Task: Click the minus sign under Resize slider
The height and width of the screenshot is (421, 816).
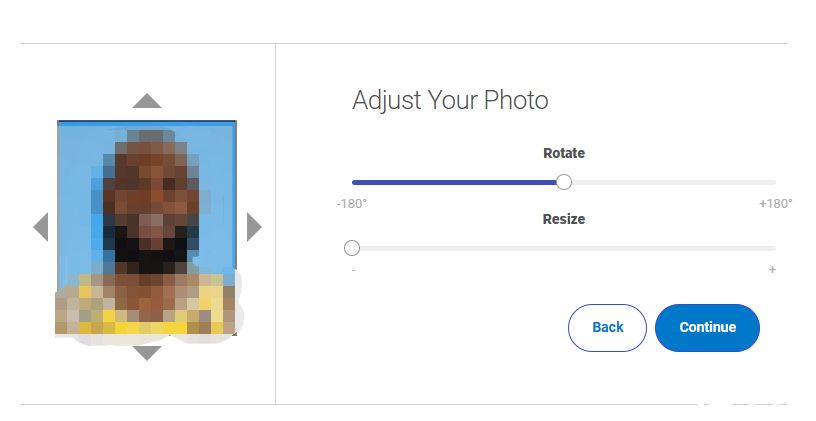Action: pos(354,270)
